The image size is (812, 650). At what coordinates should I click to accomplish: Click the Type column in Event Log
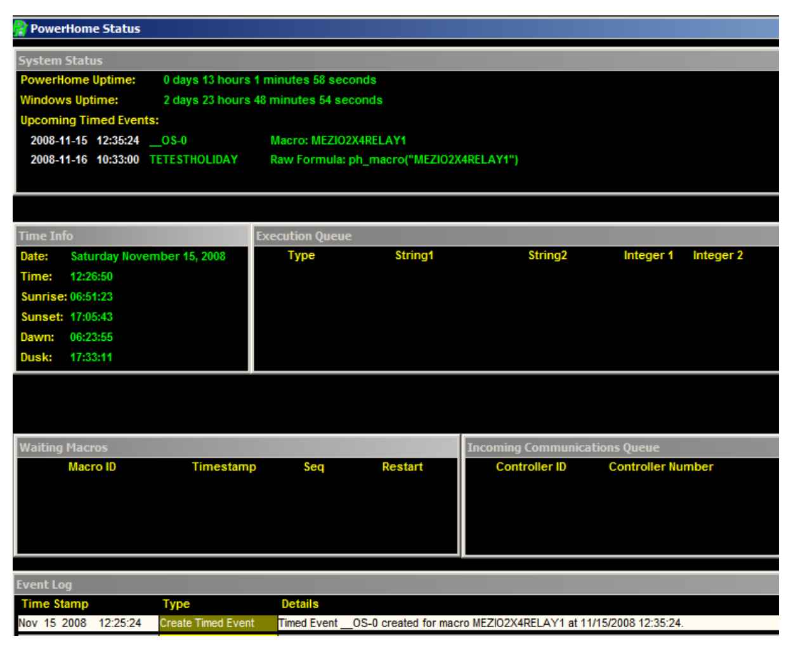click(x=176, y=604)
